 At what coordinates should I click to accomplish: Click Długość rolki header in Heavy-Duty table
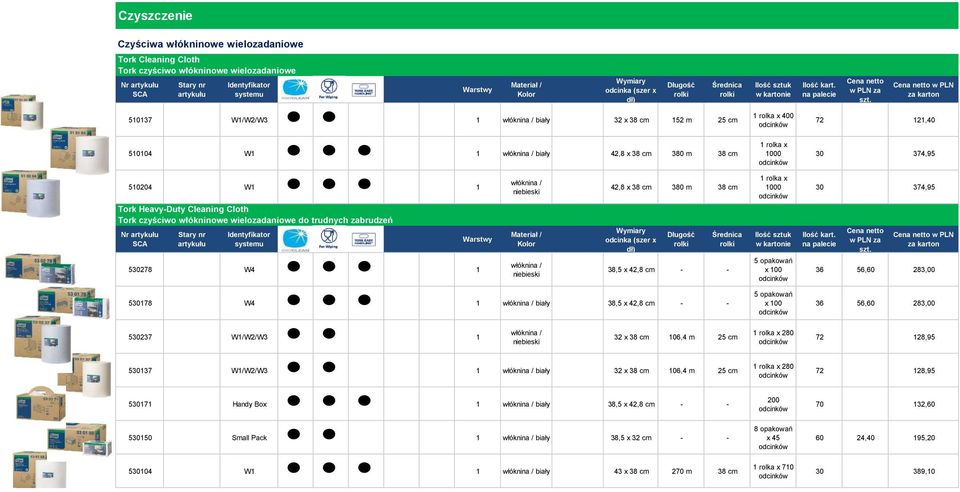pos(681,239)
